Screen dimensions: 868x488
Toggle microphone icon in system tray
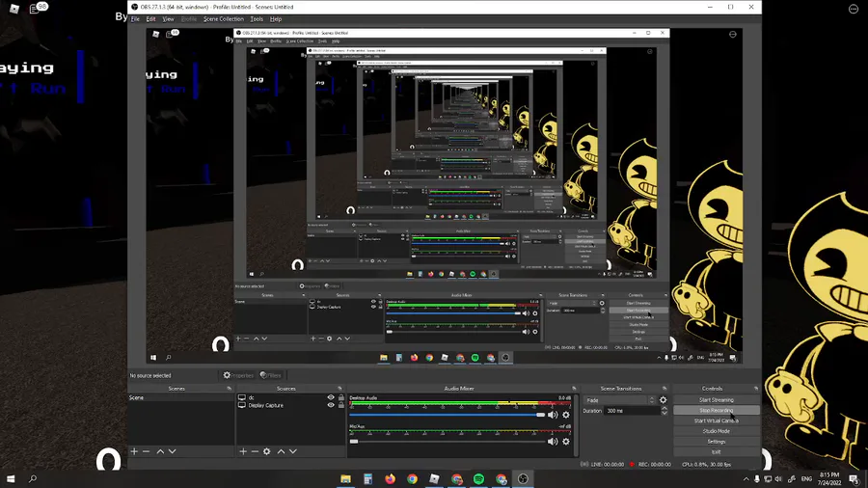(757, 478)
